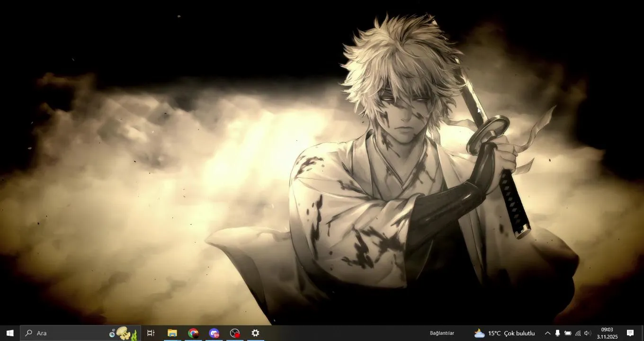Open OBS Studio from the taskbar
Image resolution: width=644 pixels, height=341 pixels.
[235, 333]
